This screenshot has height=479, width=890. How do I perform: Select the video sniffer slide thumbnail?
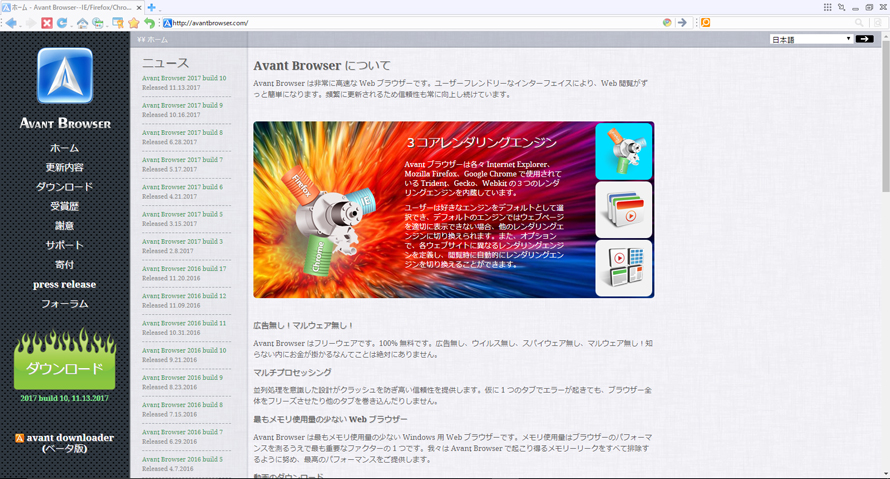click(x=624, y=210)
